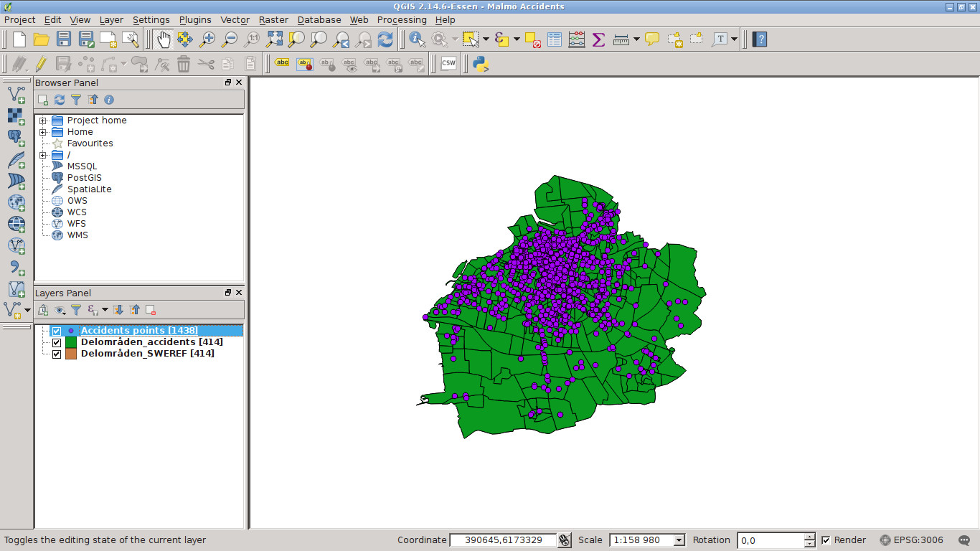Click the green Delområden_accidents swatch
Image resolution: width=980 pixels, height=551 pixels.
point(71,342)
